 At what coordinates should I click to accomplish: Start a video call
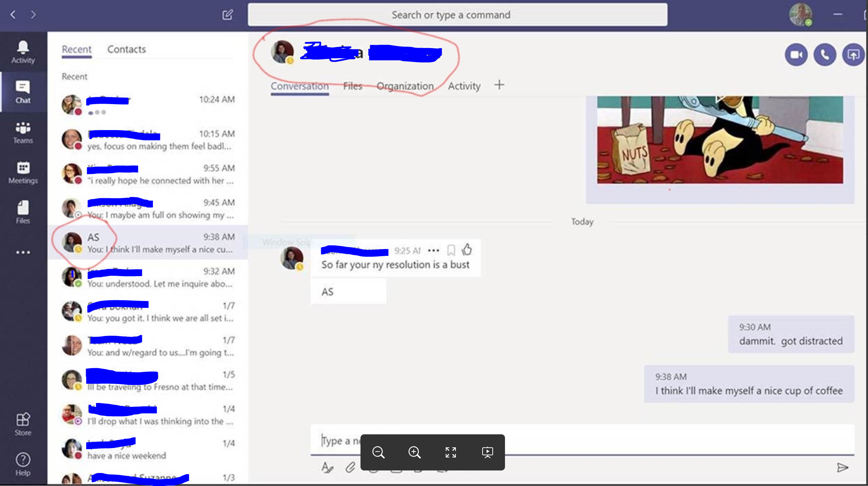coord(796,55)
